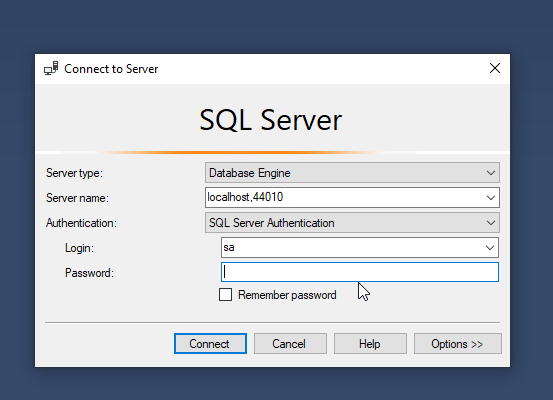
Task: Expand connection settings with Options >>
Action: 458,344
